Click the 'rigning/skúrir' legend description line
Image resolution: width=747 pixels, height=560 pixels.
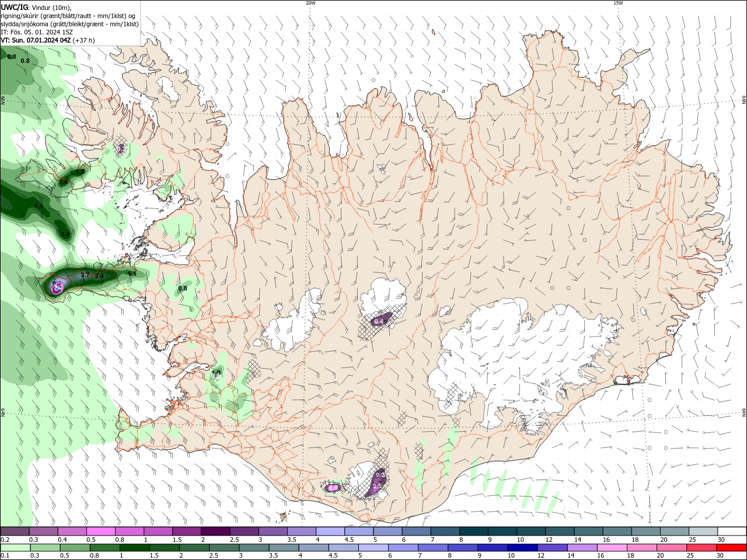pyautogui.click(x=68, y=16)
